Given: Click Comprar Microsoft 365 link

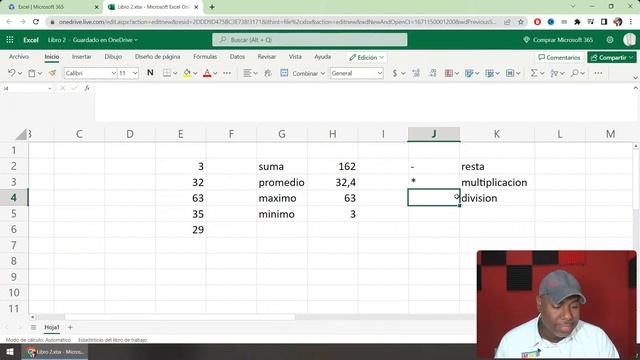Looking at the screenshot, I should pyautogui.click(x=558, y=40).
